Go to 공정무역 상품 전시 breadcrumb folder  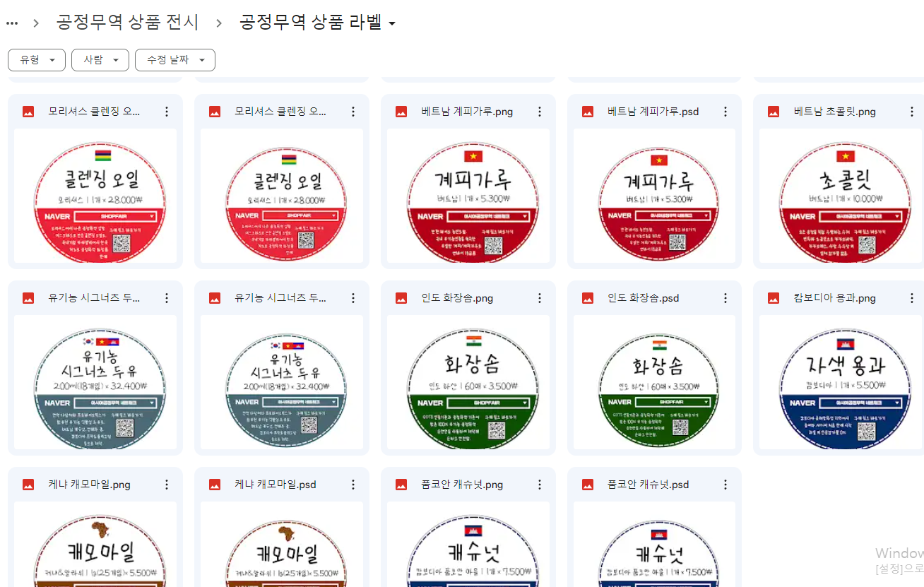click(128, 23)
